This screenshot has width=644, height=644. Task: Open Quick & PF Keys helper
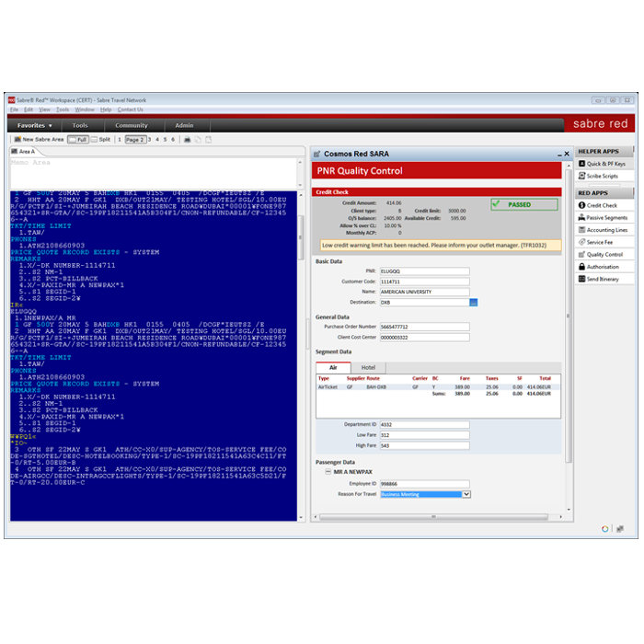pyautogui.click(x=606, y=164)
